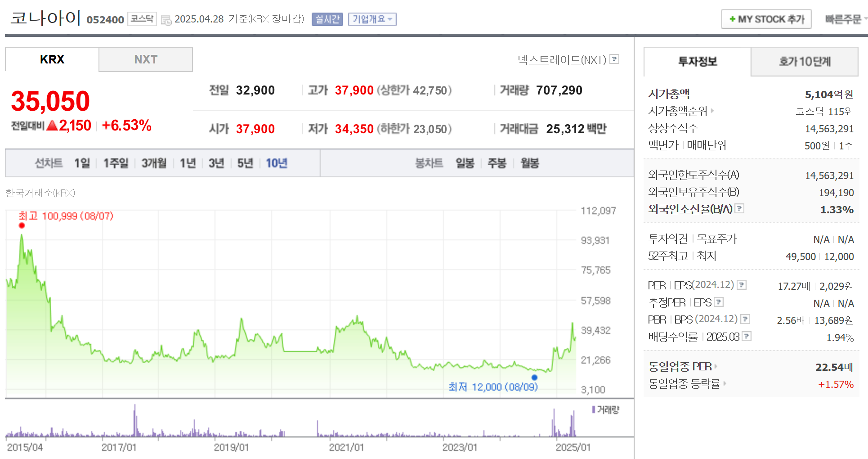Screen dimensions: 868x459
Task: Click the 외국인보유주식수 value 194,190
Action: (x=836, y=193)
